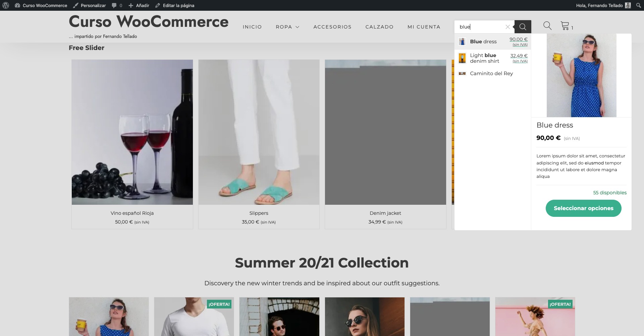Viewport: 644px width, 336px height.
Task: Click the WordPress logo in admin bar
Action: [x=6, y=5]
